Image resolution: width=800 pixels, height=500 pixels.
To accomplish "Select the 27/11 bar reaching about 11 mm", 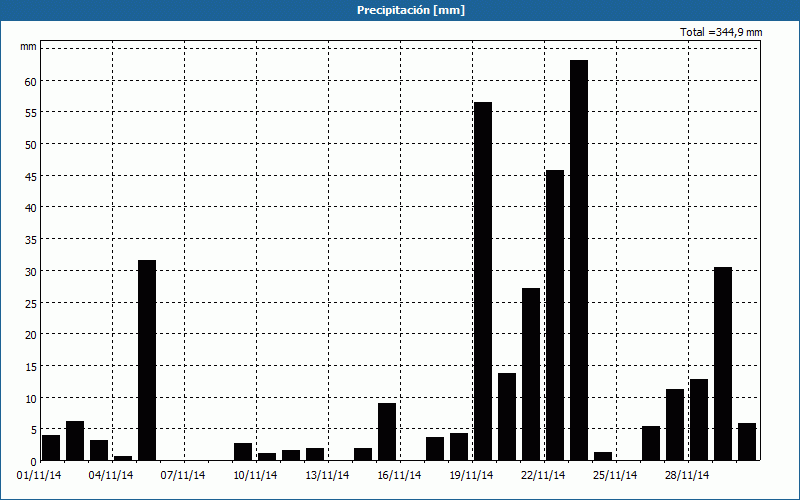I will 674,425.
